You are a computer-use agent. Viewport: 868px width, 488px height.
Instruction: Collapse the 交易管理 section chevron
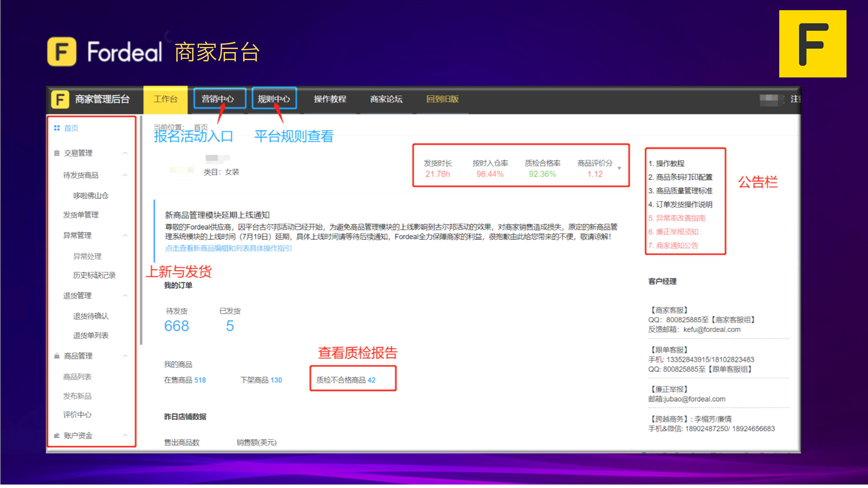[x=125, y=153]
